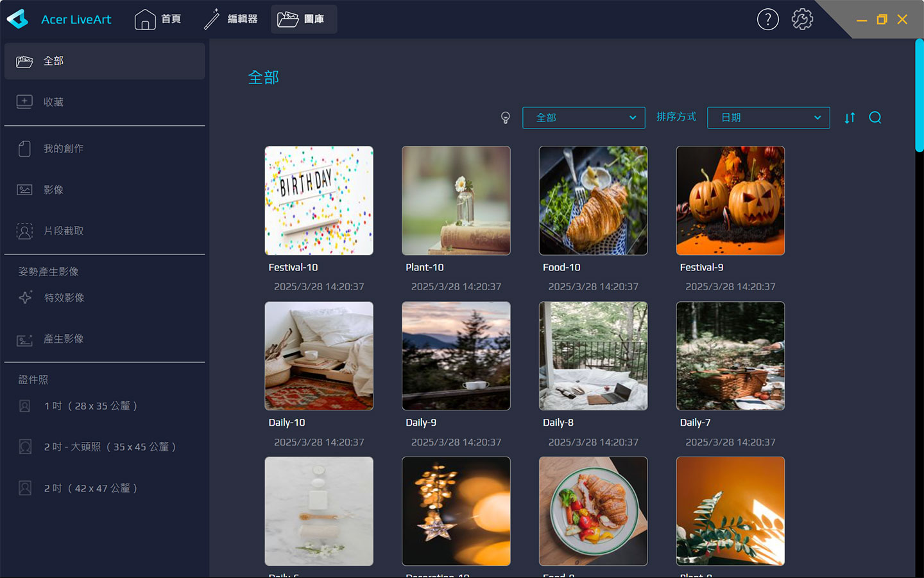Click the search magnifier icon
Viewport: 924px width, 578px height.
click(x=875, y=118)
